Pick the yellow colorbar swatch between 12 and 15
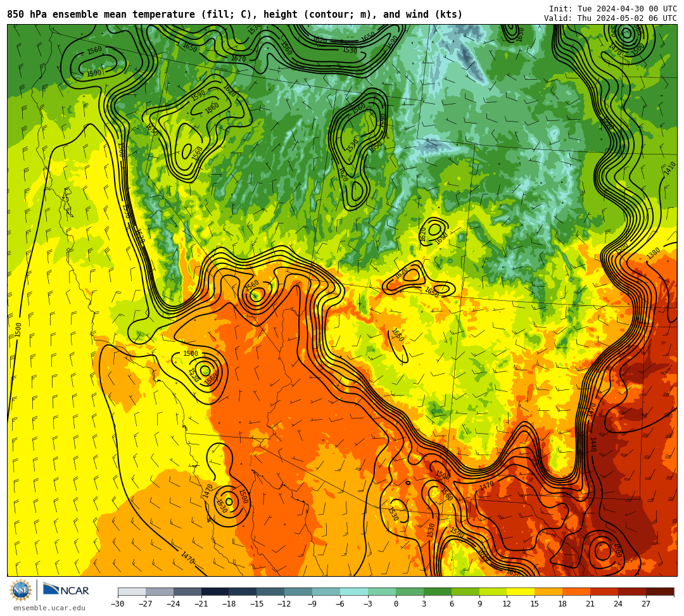Screen dimensions: 684x616 point(521,591)
